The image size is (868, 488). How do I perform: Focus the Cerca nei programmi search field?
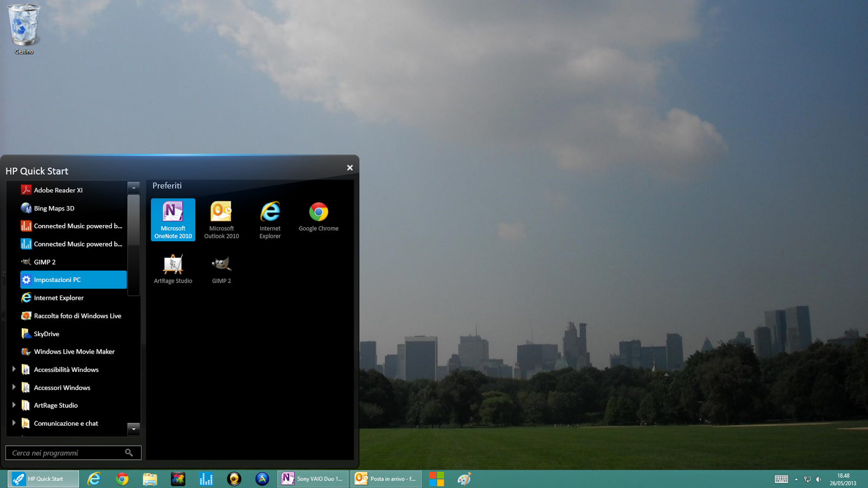[73, 453]
